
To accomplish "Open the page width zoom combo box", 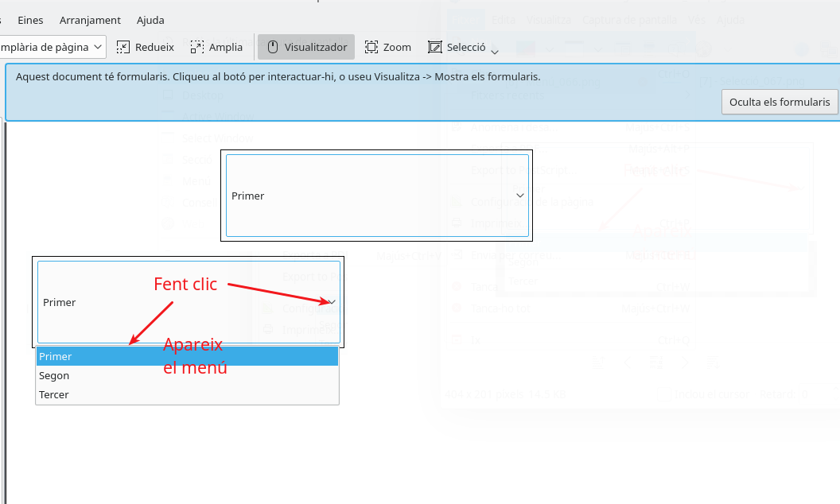I will tap(52, 47).
